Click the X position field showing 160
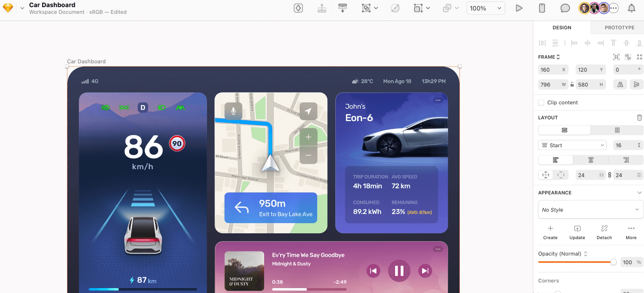 (x=553, y=70)
